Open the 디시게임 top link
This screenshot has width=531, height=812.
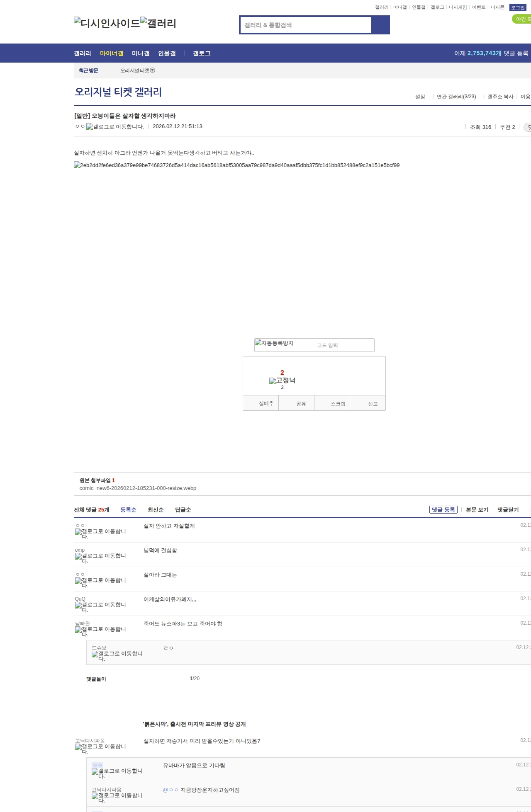[x=458, y=7]
